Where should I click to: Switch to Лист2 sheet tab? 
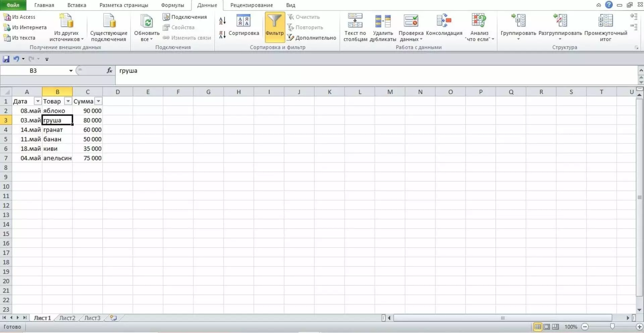(x=67, y=318)
